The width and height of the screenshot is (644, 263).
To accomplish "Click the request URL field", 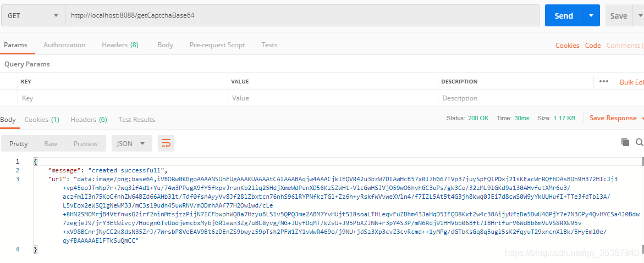I will click(302, 15).
